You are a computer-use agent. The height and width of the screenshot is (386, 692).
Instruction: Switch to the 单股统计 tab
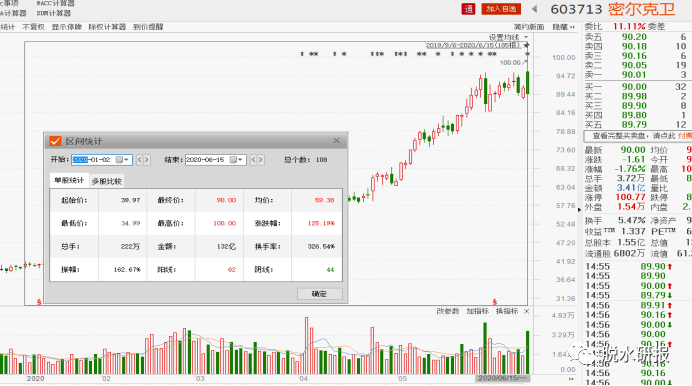[x=69, y=180]
